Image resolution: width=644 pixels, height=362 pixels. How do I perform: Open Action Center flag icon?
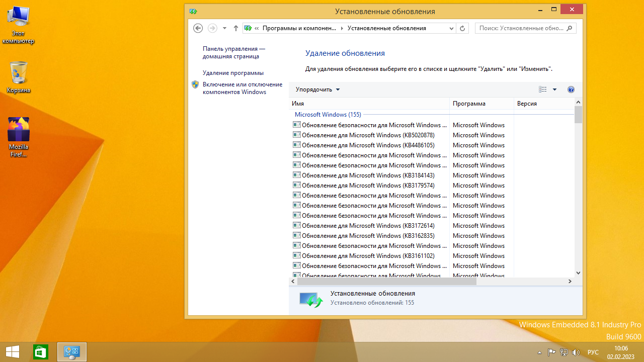(551, 352)
